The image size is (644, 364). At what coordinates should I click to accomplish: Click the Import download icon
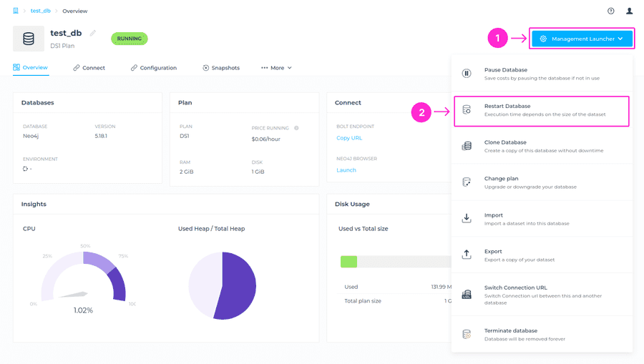point(467,218)
